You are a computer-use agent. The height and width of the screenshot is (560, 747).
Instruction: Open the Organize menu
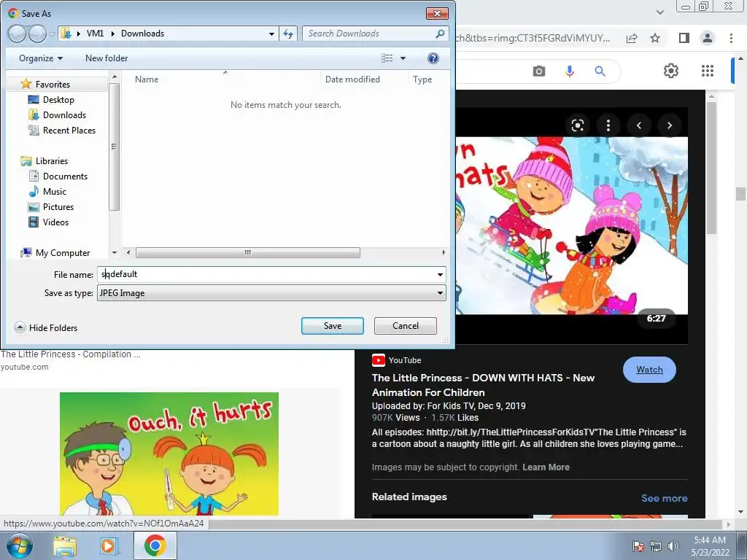[x=41, y=58]
